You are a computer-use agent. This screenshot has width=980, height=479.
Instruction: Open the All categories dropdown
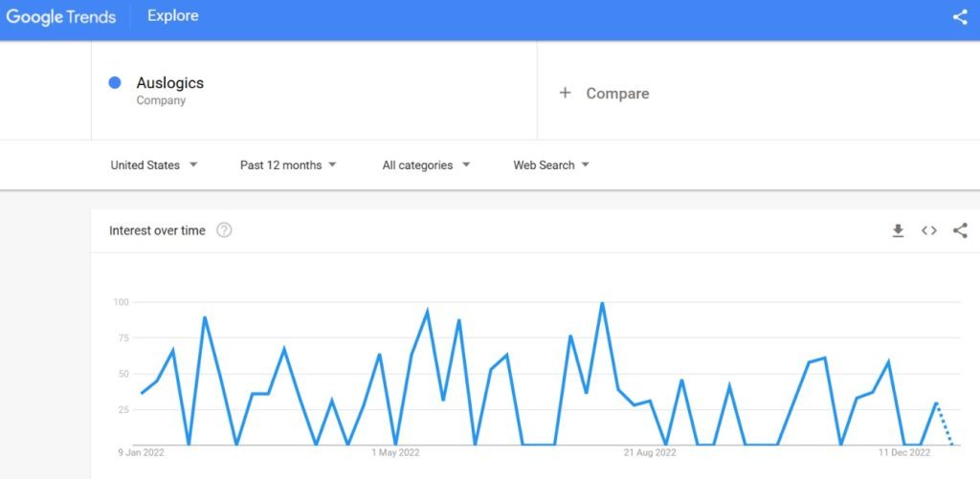tap(426, 165)
